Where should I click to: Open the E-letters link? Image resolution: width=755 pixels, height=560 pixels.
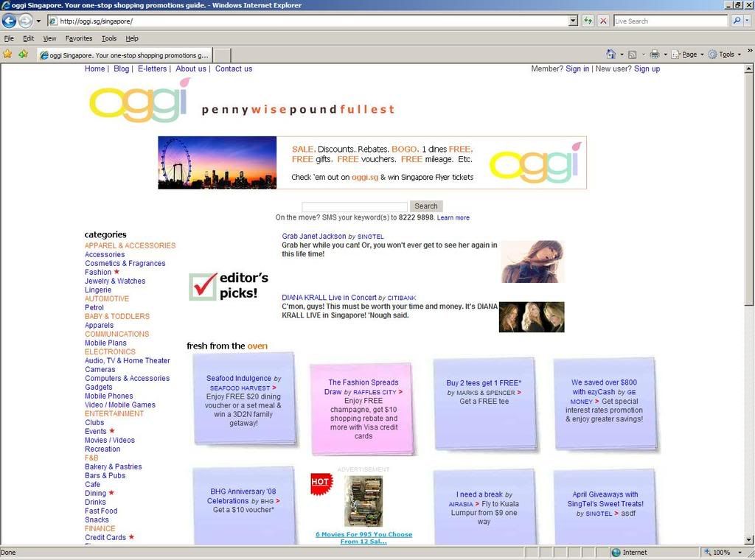point(152,69)
